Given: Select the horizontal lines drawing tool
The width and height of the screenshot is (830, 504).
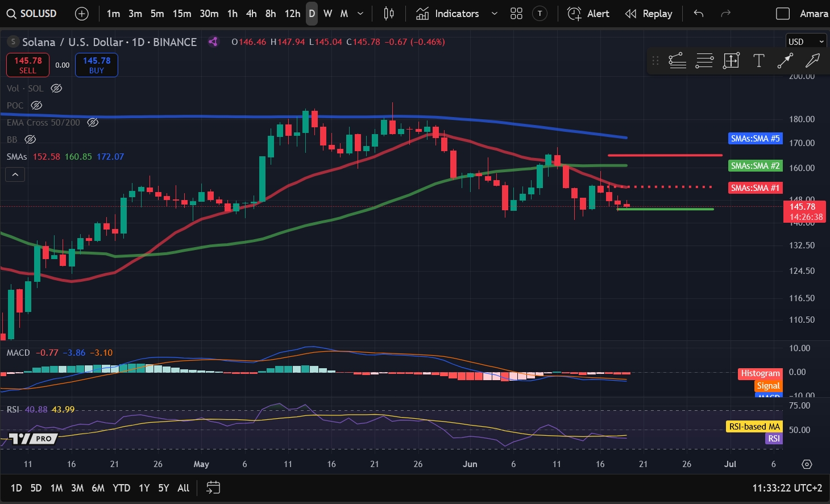Looking at the screenshot, I should [704, 61].
